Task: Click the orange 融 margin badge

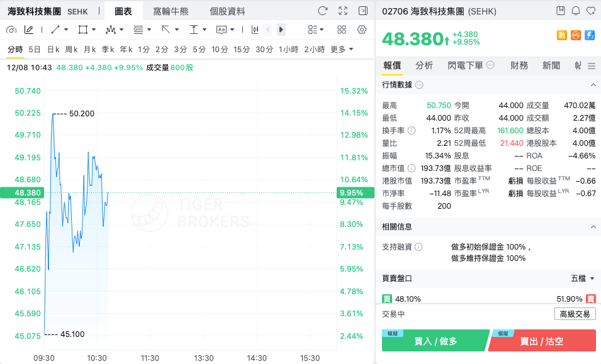Action: pyautogui.click(x=562, y=35)
